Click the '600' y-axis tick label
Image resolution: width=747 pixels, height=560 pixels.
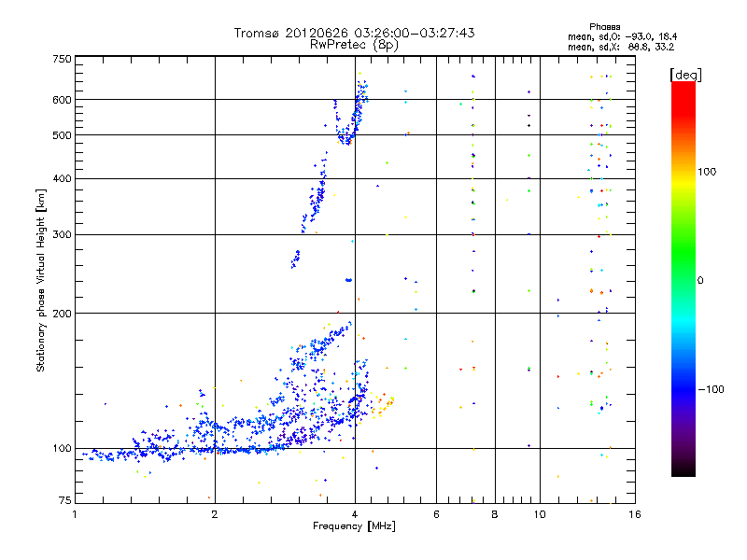[62, 100]
